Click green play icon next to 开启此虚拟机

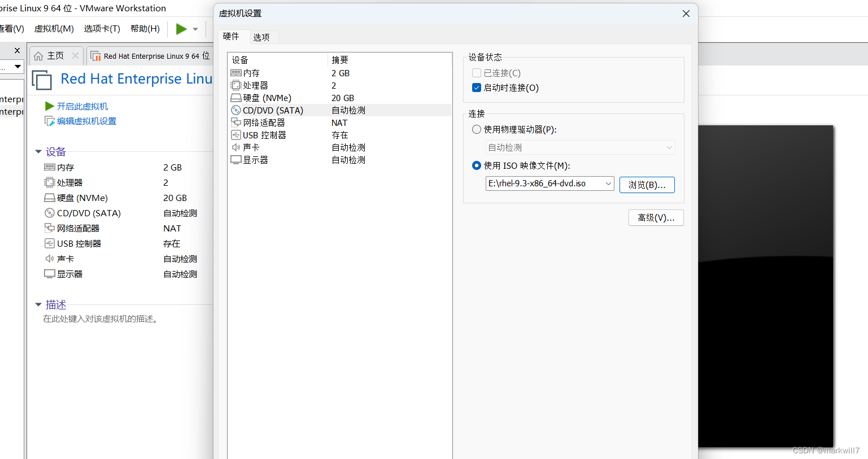[50, 106]
